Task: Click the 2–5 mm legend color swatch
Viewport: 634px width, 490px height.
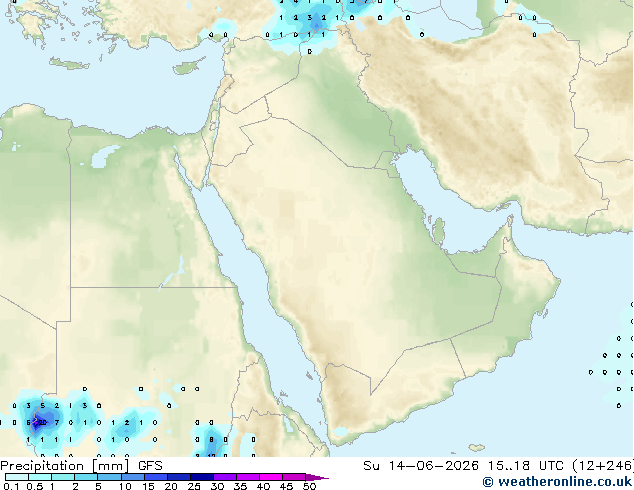Action: point(86,477)
